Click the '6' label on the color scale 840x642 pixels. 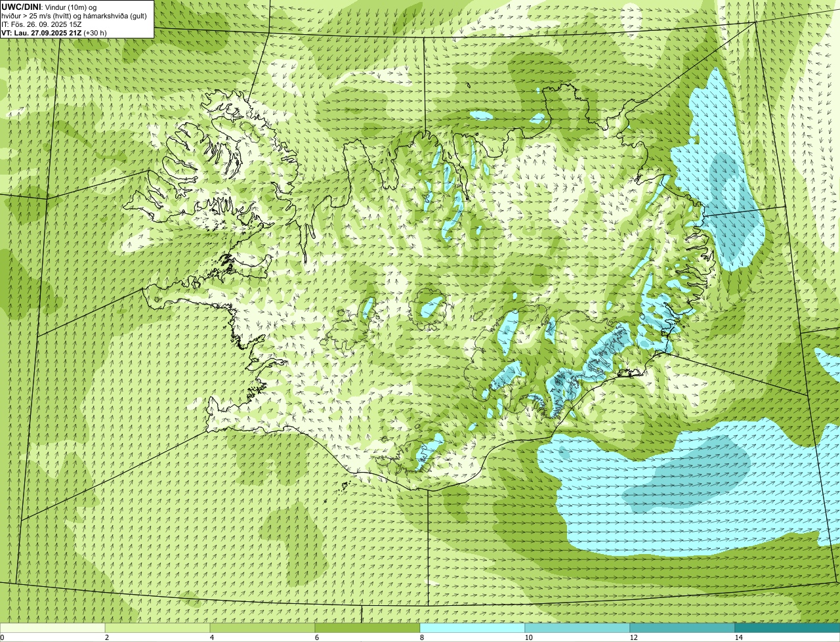point(316,637)
